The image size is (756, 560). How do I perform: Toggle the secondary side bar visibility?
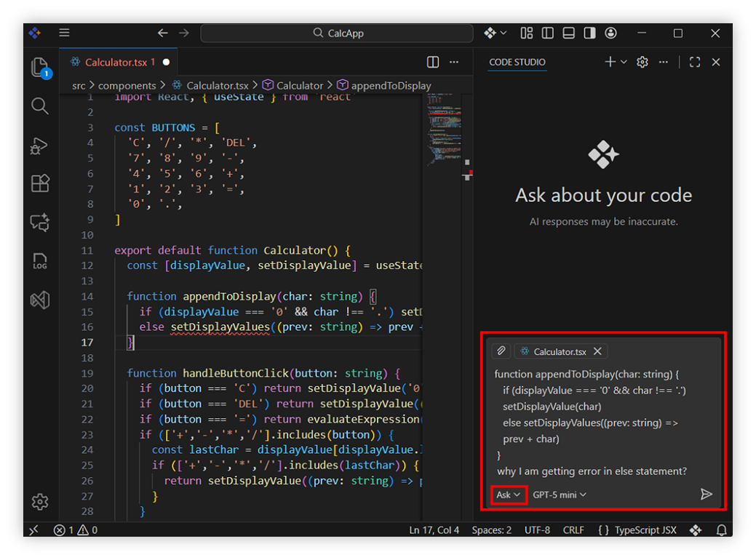click(x=590, y=33)
